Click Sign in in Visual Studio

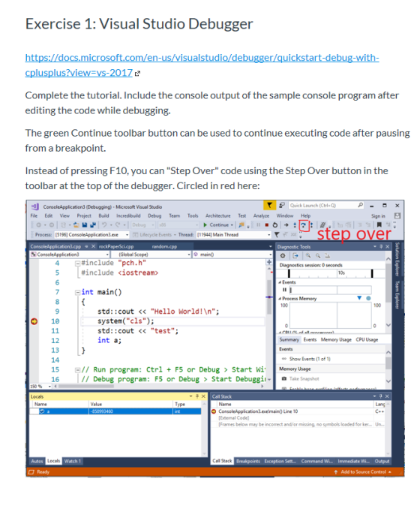click(378, 216)
